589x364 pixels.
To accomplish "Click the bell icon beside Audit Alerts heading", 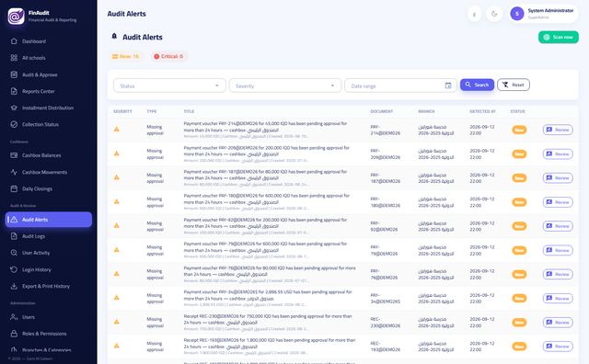I will tap(114, 37).
